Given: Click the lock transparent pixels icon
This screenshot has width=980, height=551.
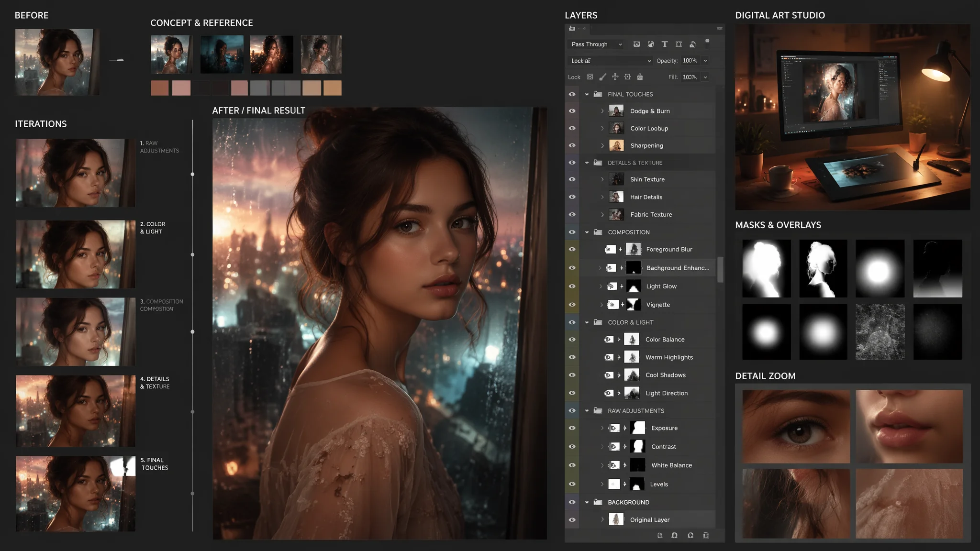Looking at the screenshot, I should (x=590, y=77).
